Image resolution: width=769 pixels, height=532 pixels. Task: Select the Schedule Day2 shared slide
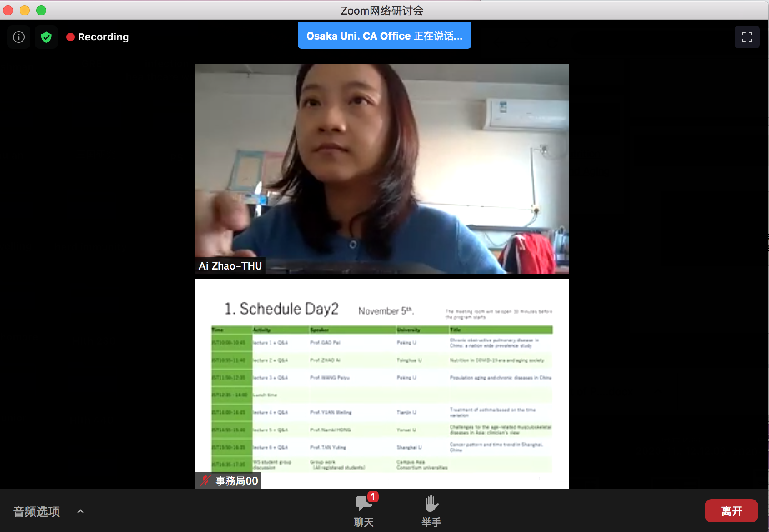382,383
